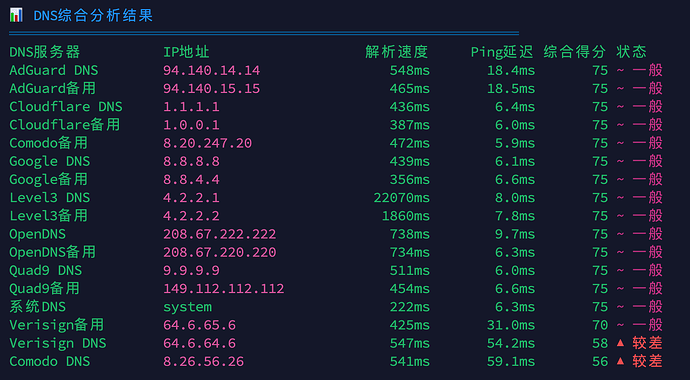This screenshot has height=380, width=690.
Task: Select IP address 4.2.2.2
Action: pyautogui.click(x=191, y=216)
